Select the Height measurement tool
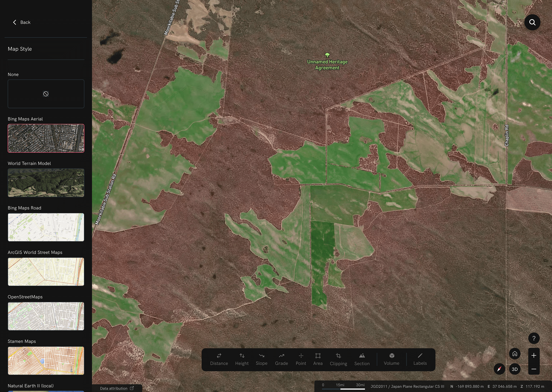The image size is (552, 392). (242, 359)
